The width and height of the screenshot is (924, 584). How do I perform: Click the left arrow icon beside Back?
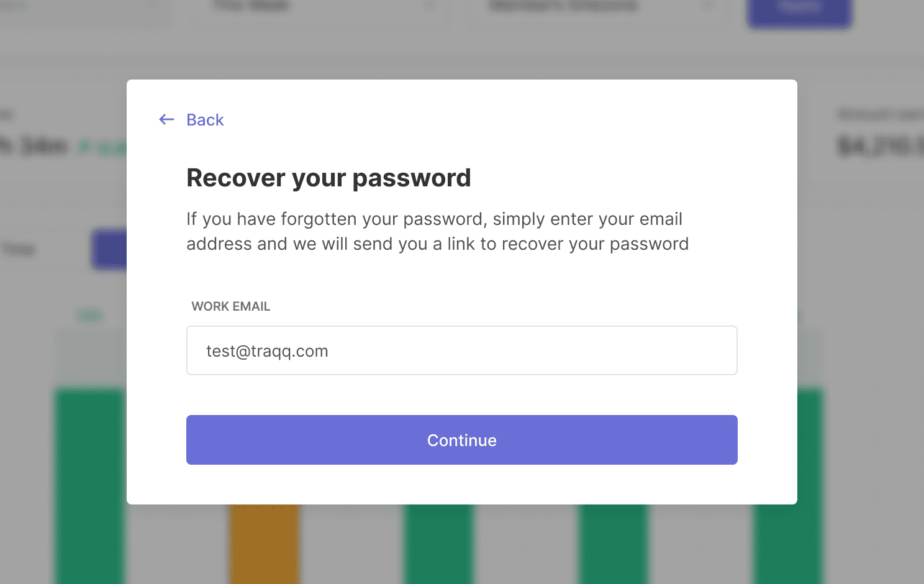coord(166,119)
